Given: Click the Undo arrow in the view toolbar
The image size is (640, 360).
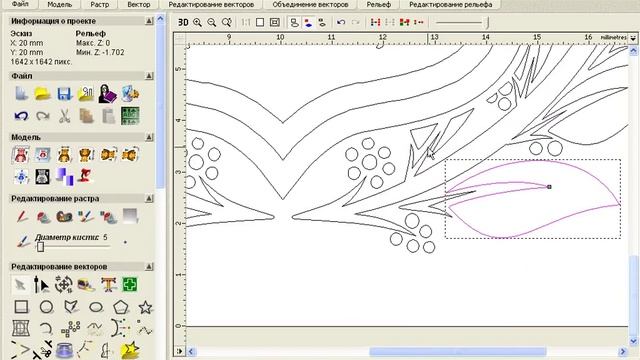Looking at the screenshot, I should pyautogui.click(x=341, y=22).
